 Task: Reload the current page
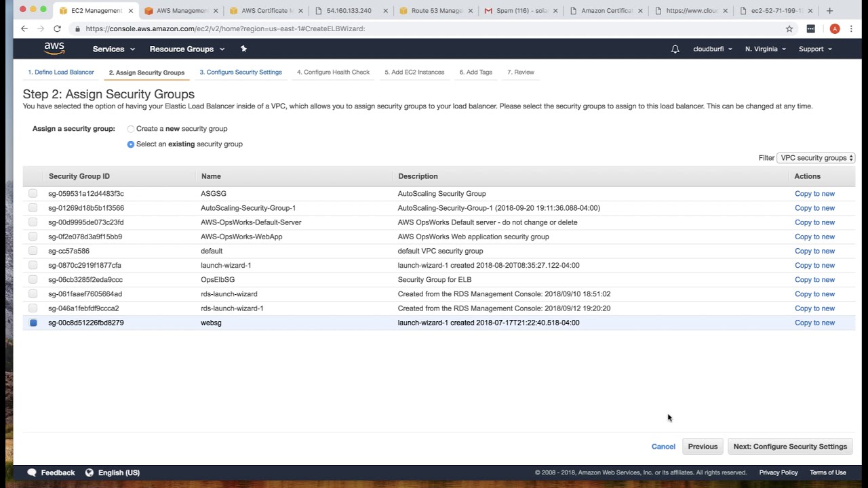tap(57, 28)
